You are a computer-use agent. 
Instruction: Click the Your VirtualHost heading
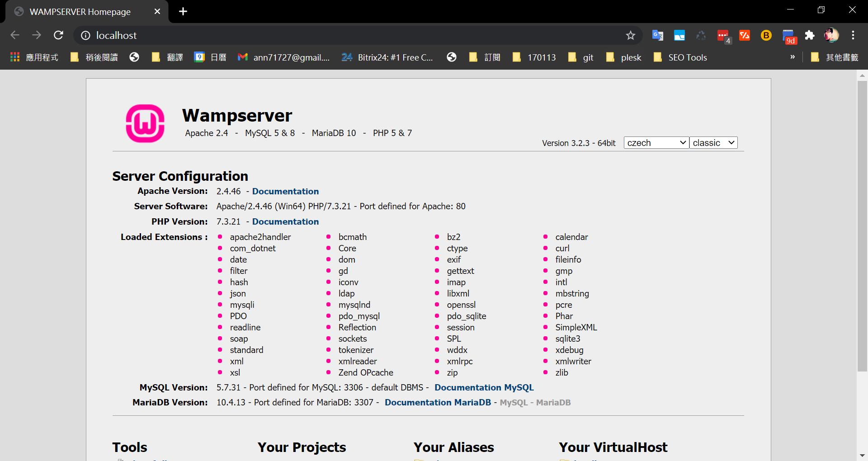(x=613, y=447)
